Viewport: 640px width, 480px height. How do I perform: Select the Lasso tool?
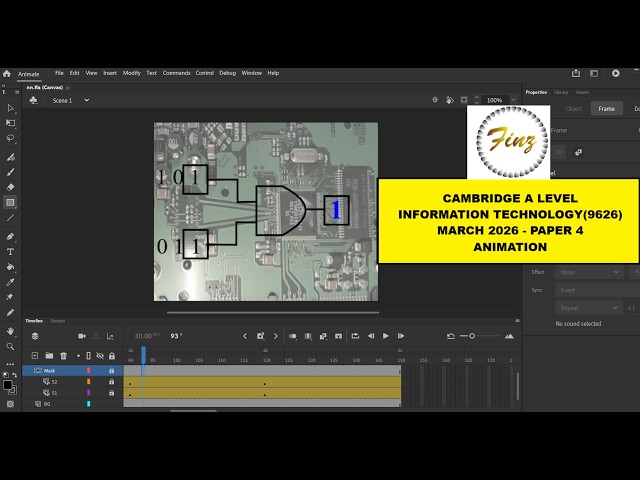coord(10,138)
